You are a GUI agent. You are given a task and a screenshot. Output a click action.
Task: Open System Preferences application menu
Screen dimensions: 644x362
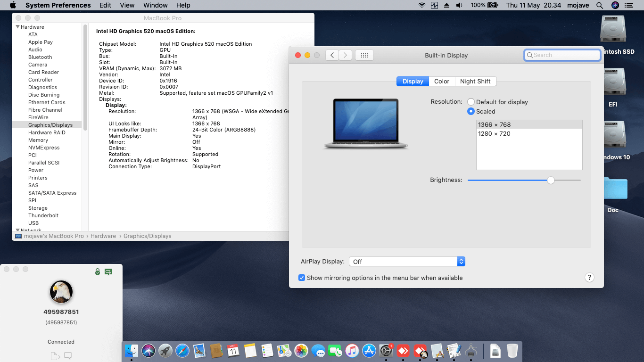(58, 5)
